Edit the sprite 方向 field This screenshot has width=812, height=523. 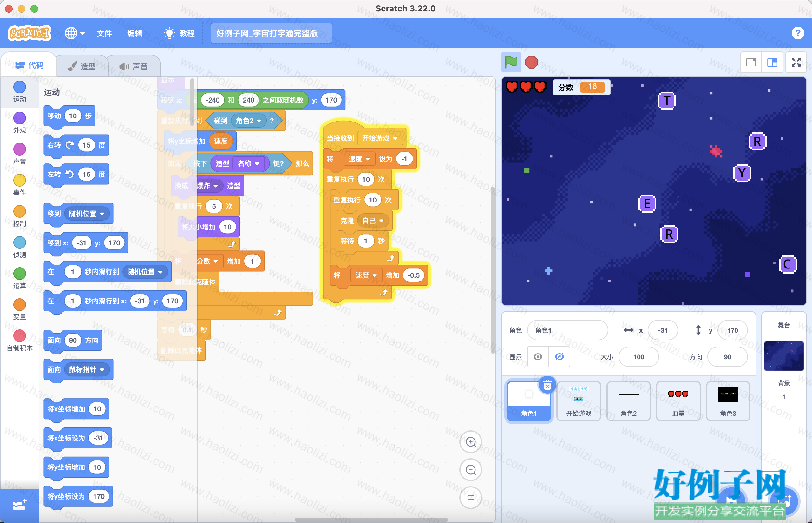tap(727, 357)
